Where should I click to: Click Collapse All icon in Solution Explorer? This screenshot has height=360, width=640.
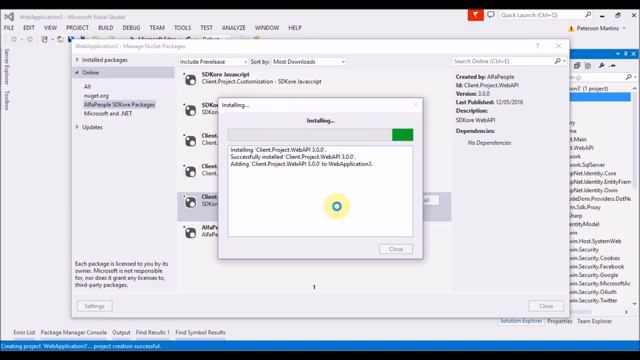click(577, 65)
